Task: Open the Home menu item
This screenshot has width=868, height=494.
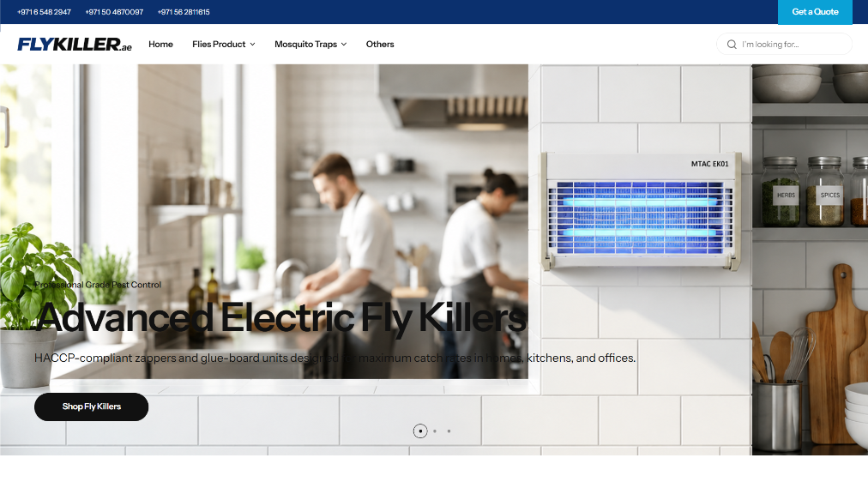Action: 160,45
